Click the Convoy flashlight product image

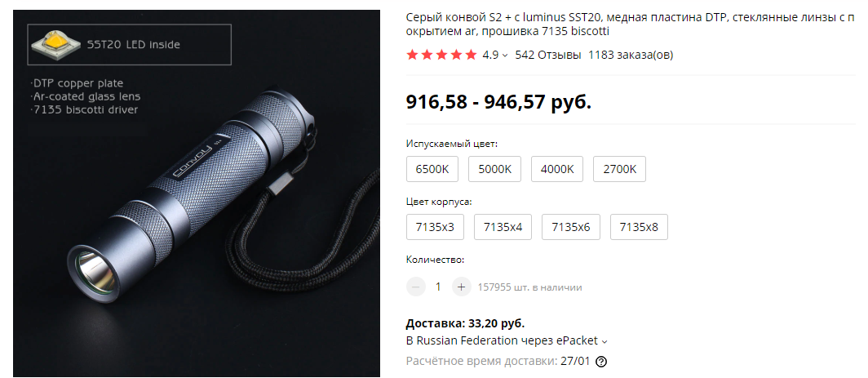(197, 193)
